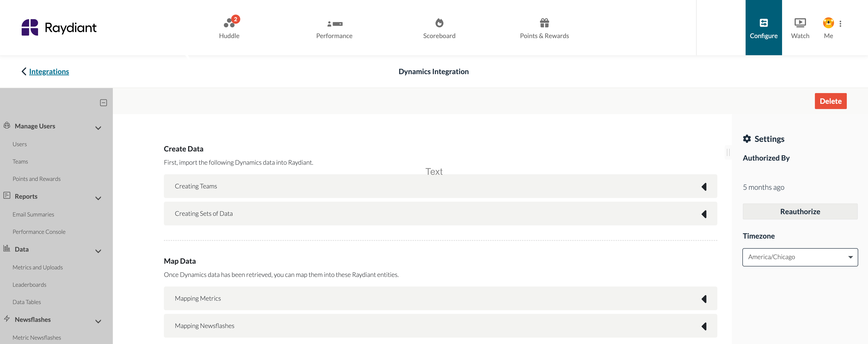Click the Configure sliders icon

764,23
